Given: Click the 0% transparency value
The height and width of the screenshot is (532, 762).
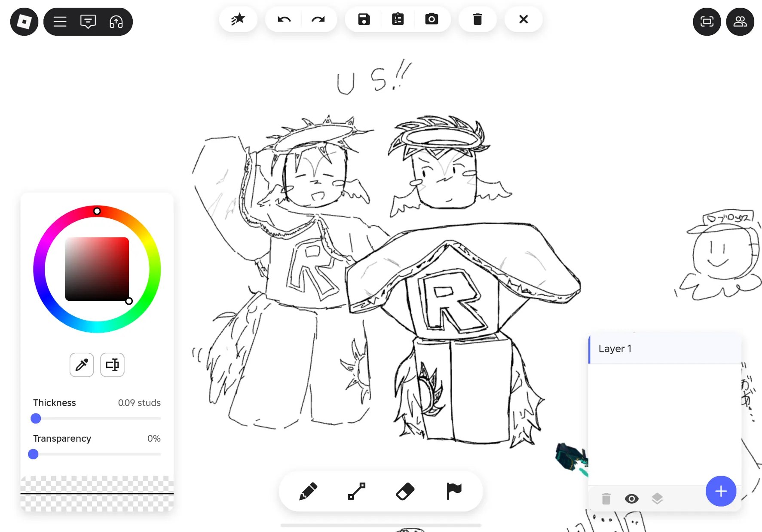Looking at the screenshot, I should click(x=154, y=438).
